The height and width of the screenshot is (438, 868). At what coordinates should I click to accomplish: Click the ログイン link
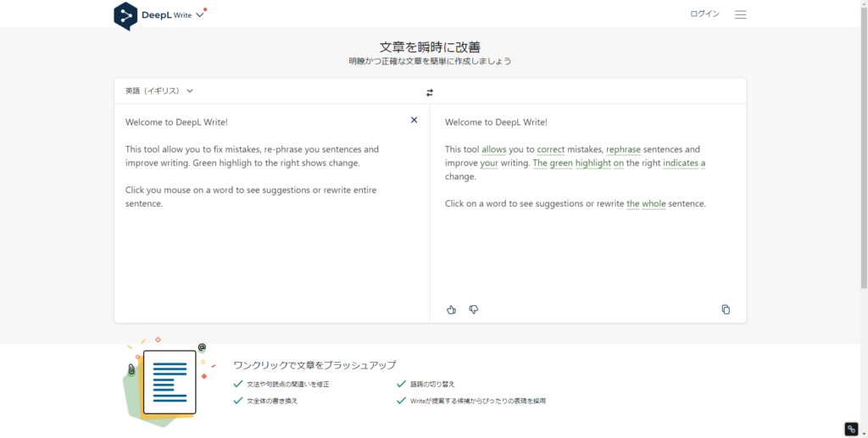coord(704,14)
